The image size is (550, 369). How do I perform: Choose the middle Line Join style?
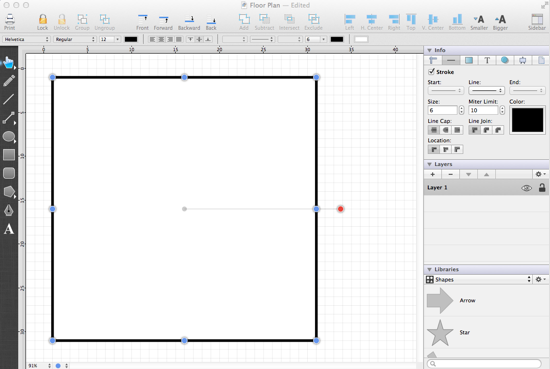pyautogui.click(x=487, y=130)
